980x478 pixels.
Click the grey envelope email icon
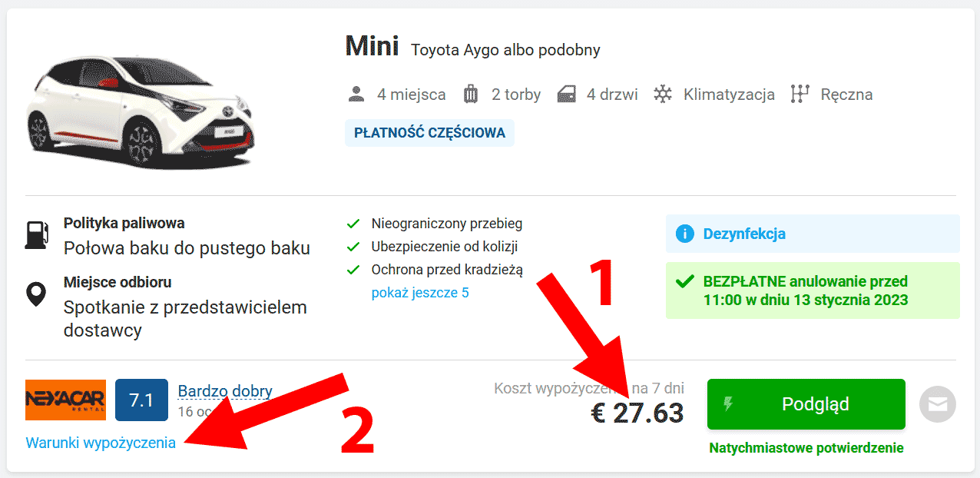[938, 404]
